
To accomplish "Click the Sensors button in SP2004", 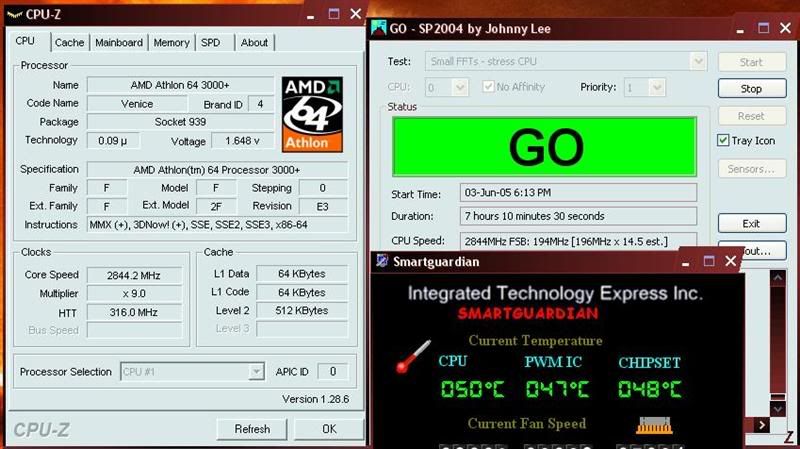I will (x=752, y=169).
